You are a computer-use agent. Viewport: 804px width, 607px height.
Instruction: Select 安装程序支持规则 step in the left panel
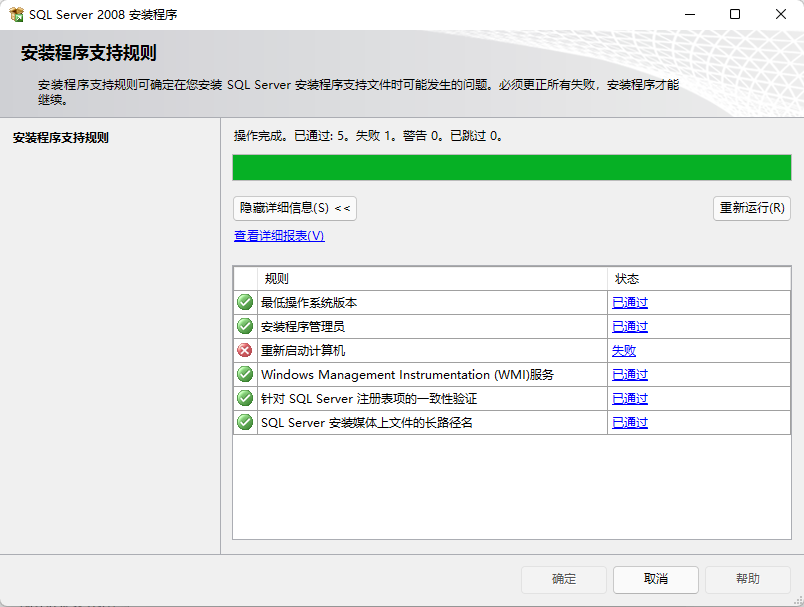tap(61, 138)
